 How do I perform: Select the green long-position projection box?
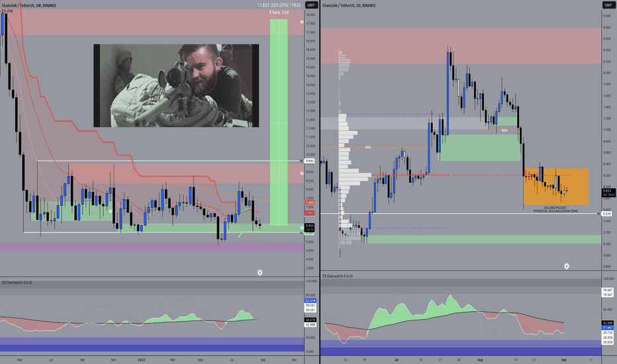(279, 122)
